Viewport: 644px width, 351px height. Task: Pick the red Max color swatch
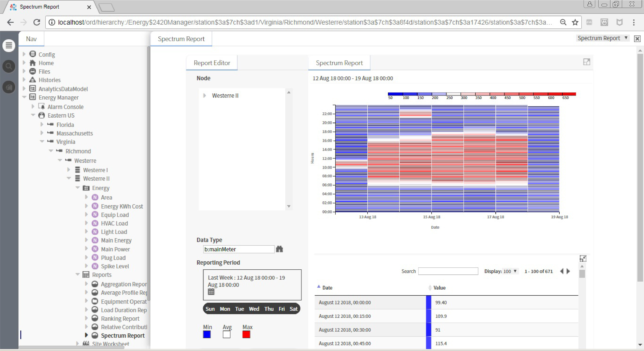coord(246,334)
